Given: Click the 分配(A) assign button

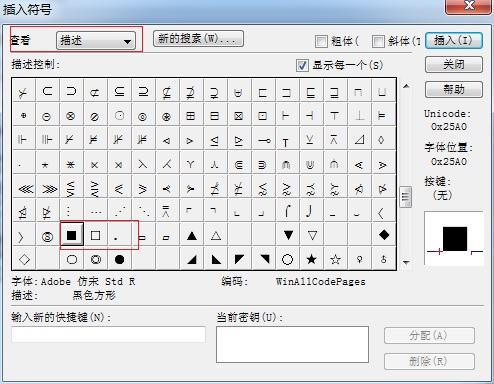Looking at the screenshot, I should click(429, 336).
